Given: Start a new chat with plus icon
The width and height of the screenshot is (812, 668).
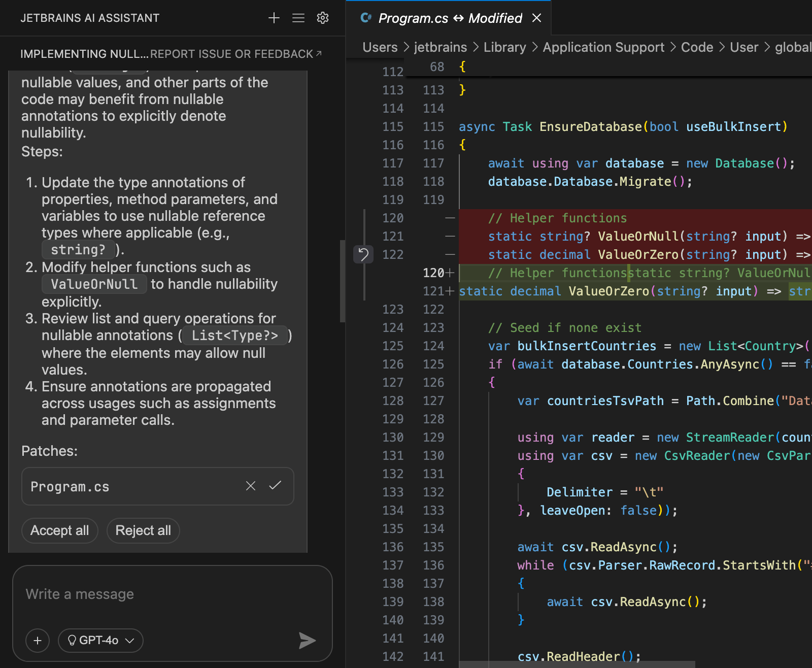Looking at the screenshot, I should coord(274,18).
